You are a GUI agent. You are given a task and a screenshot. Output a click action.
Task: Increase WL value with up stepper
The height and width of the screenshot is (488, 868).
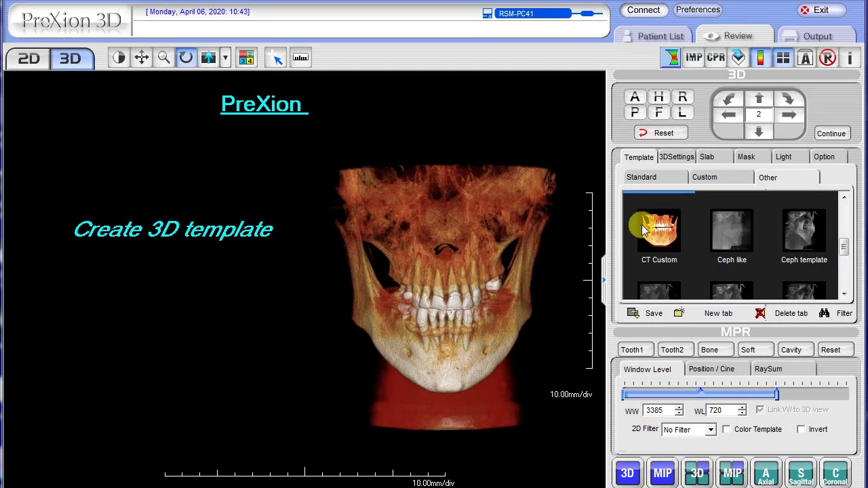pos(742,407)
